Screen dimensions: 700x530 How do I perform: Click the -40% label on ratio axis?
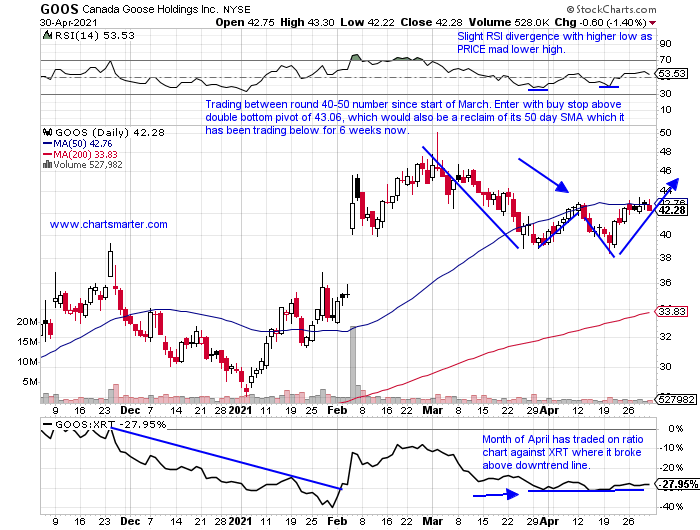(673, 507)
